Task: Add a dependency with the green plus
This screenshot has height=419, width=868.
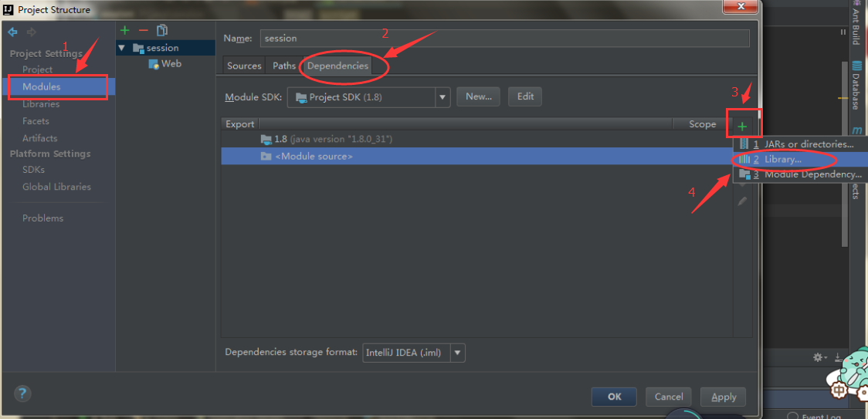Action: coord(742,127)
